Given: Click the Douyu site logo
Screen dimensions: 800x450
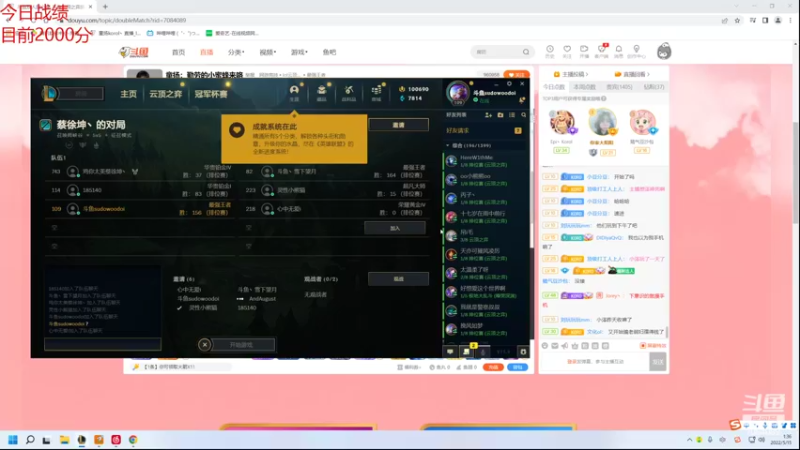Looking at the screenshot, I should tap(134, 52).
